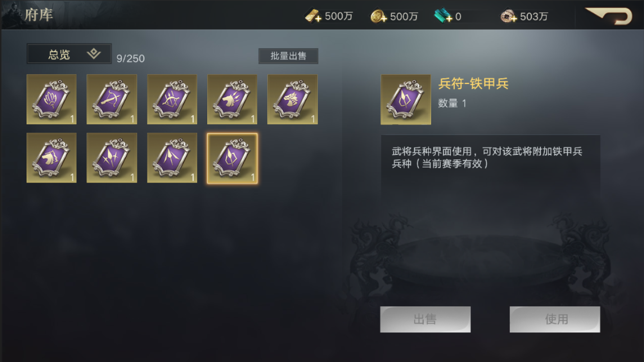Screen dimensions: 644x362
Task: Select the crossed-spears troop token
Action: [x=112, y=158]
